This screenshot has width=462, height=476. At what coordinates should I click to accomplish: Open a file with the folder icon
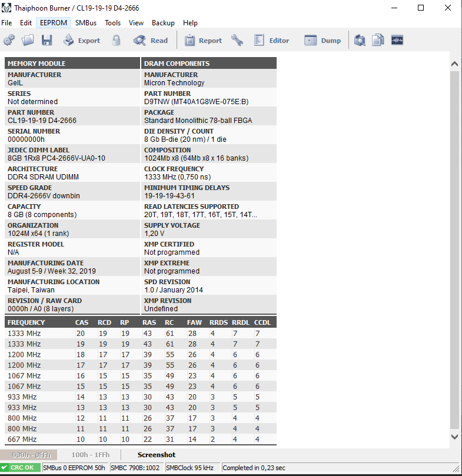pyautogui.click(x=27, y=40)
